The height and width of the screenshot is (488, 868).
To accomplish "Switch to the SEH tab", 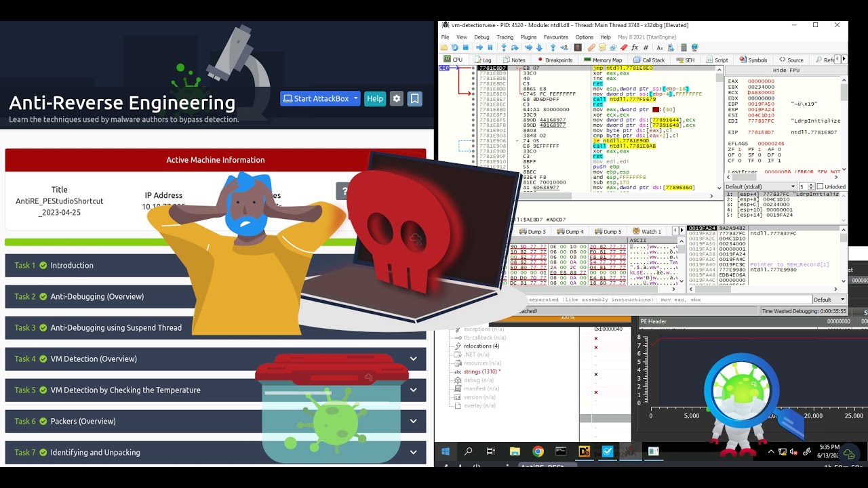I will pyautogui.click(x=685, y=60).
